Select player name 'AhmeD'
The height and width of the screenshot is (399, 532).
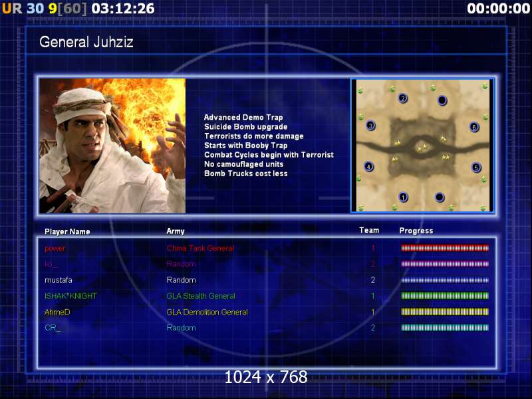tap(57, 312)
